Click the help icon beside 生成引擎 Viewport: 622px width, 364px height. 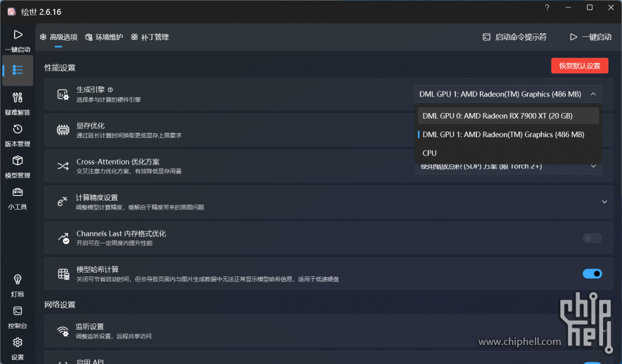111,90
